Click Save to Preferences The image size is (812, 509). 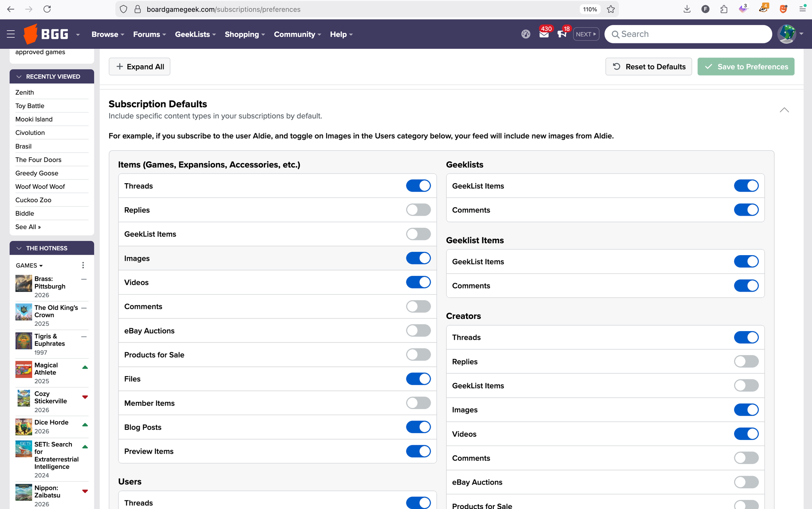(x=746, y=66)
